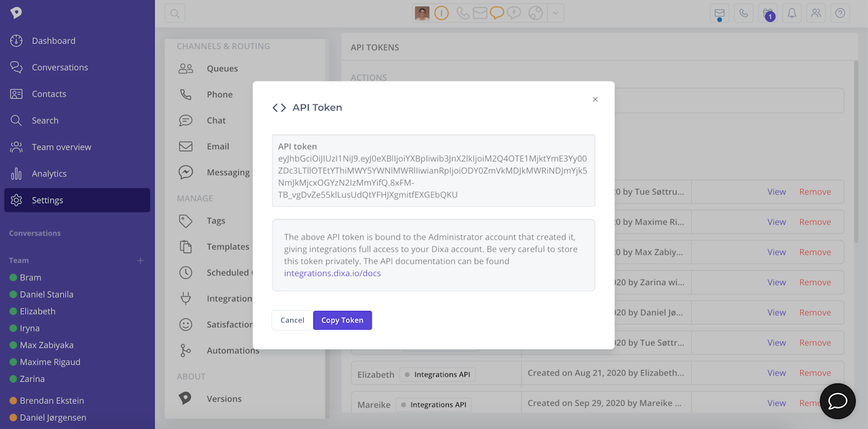Viewport: 868px width, 429px height.
Task: Click the user avatar in top bar
Action: coord(422,13)
